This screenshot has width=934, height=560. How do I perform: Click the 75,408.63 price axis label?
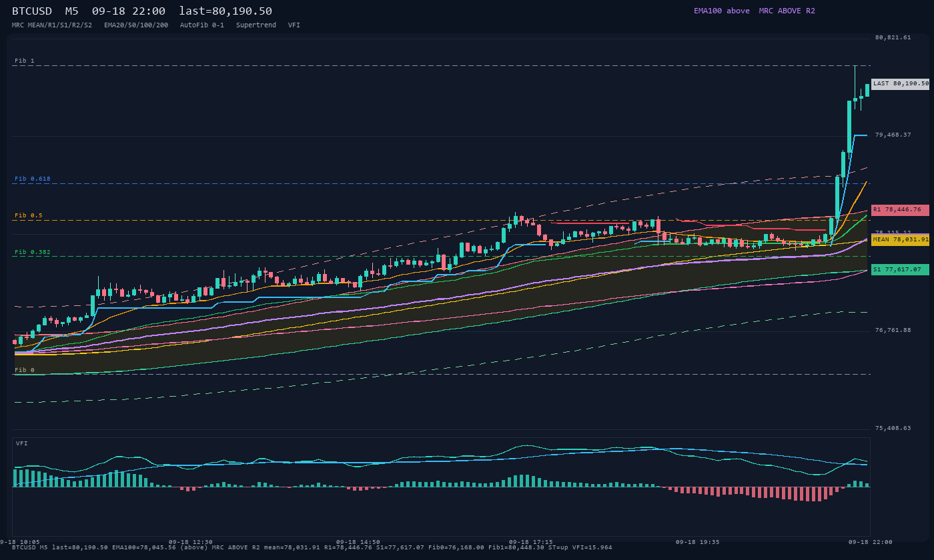coord(893,428)
